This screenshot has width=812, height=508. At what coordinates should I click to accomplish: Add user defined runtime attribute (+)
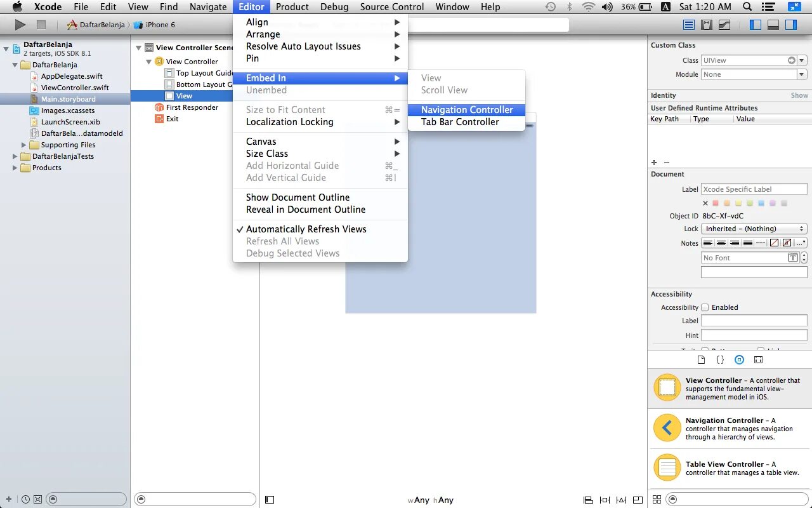[x=654, y=163]
